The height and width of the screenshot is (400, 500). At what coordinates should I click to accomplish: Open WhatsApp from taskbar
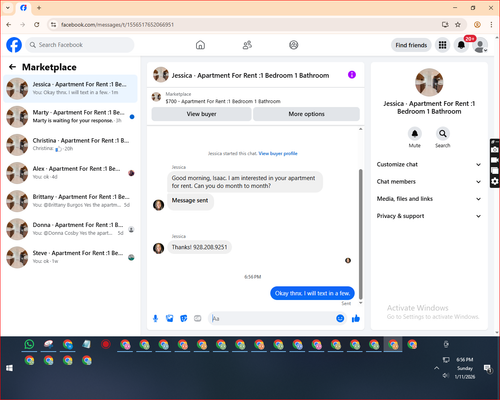point(29,344)
